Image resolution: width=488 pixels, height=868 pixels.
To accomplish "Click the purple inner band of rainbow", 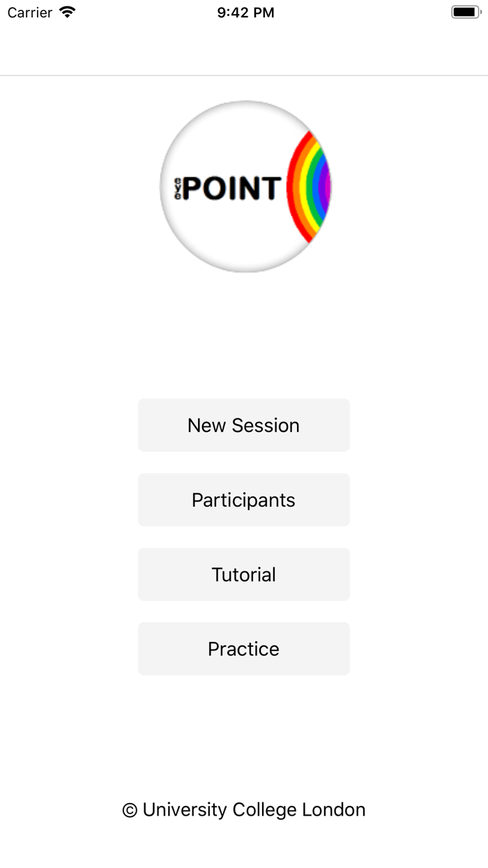I will (x=326, y=187).
